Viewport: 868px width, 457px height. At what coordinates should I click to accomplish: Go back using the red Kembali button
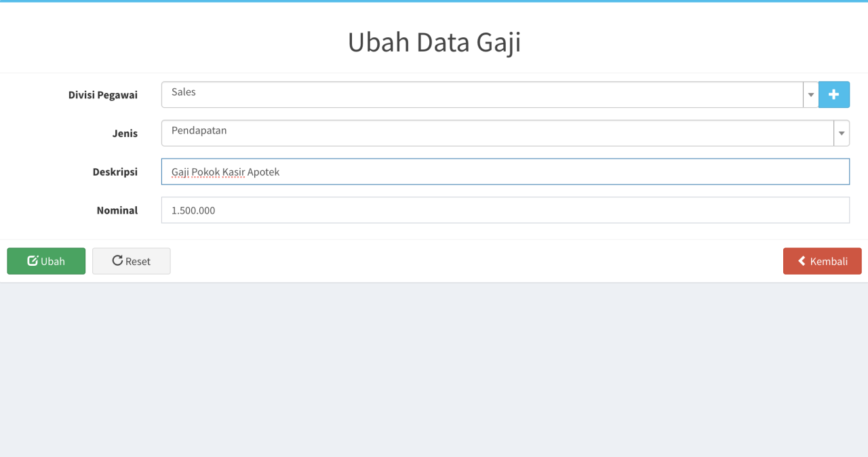click(x=823, y=261)
